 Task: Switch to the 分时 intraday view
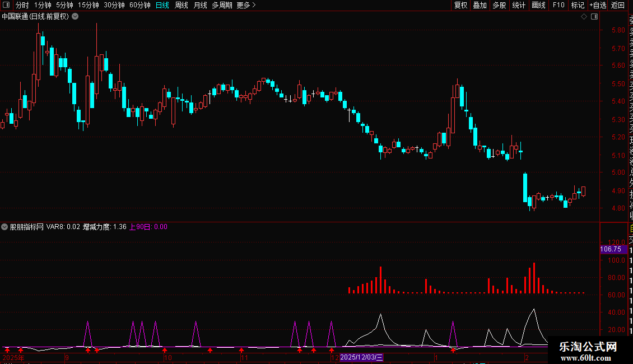point(22,5)
